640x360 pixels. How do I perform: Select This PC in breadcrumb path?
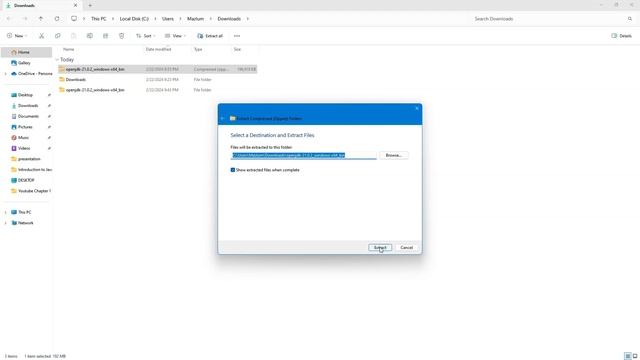[98, 19]
